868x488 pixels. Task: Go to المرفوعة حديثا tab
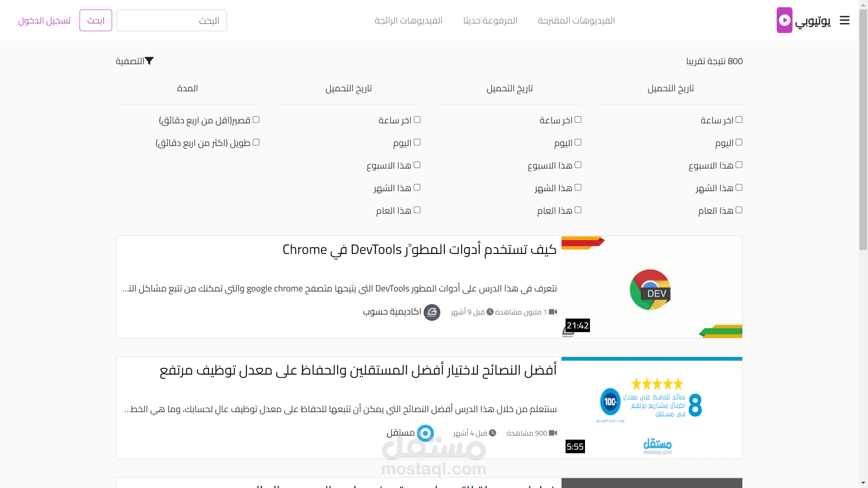(490, 21)
